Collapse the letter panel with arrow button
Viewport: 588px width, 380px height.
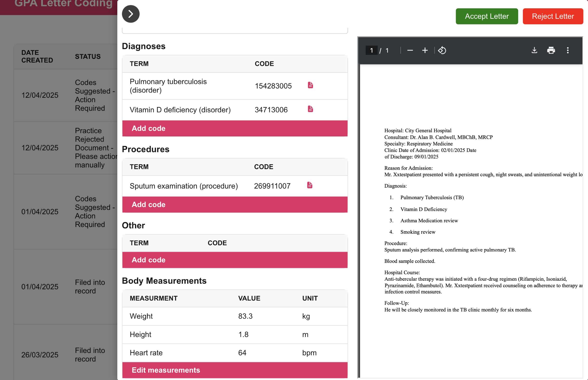pos(131,14)
